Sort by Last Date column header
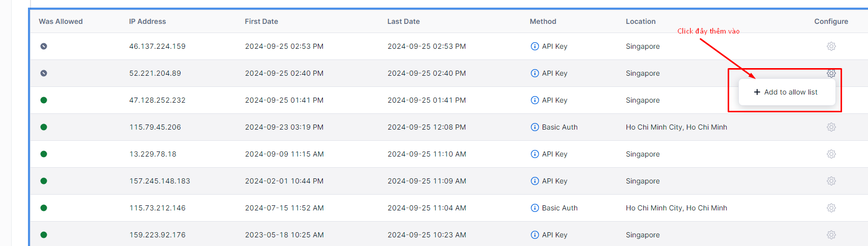 click(x=403, y=21)
